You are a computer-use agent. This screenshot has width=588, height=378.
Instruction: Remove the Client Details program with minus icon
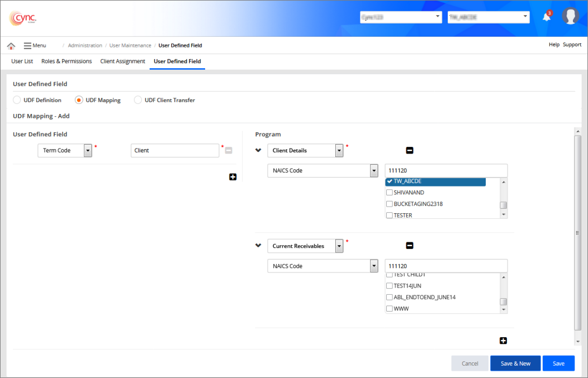409,150
